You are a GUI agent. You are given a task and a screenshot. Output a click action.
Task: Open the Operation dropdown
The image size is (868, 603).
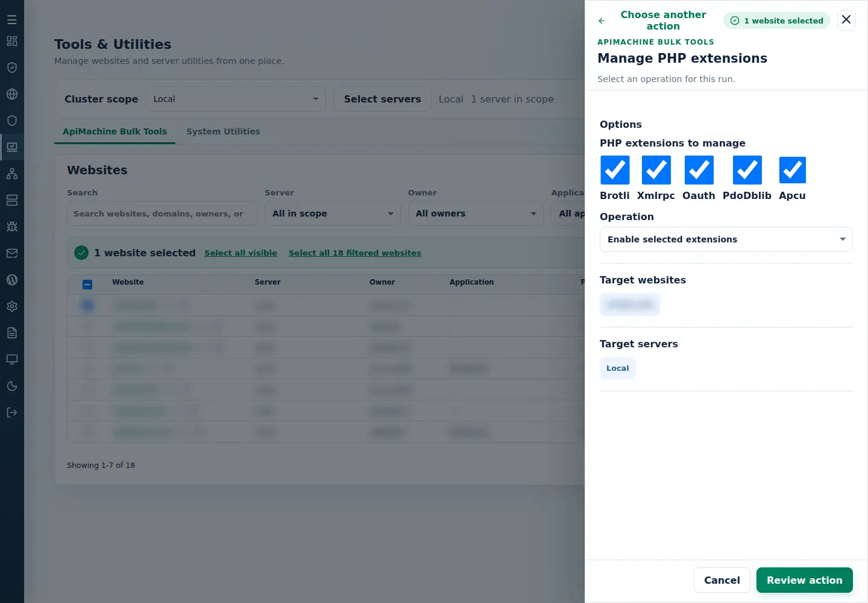click(x=726, y=239)
